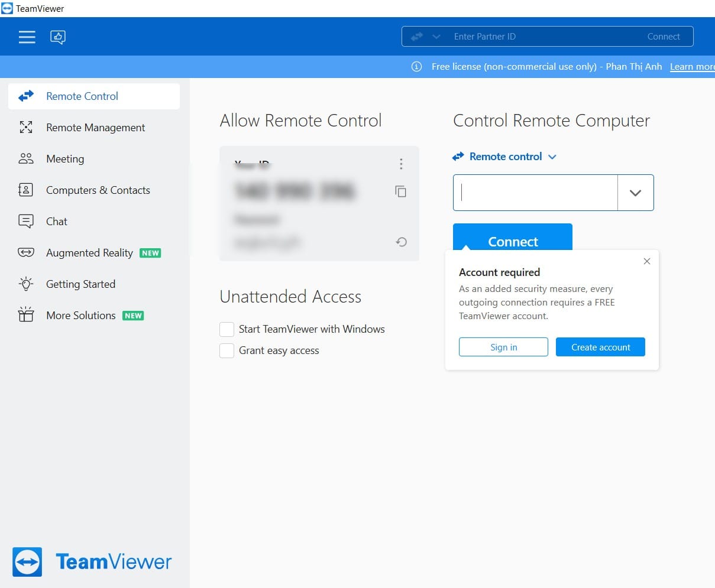This screenshot has width=715, height=588.
Task: Click the NEW badge beside Augmented Reality
Action: 150,253
